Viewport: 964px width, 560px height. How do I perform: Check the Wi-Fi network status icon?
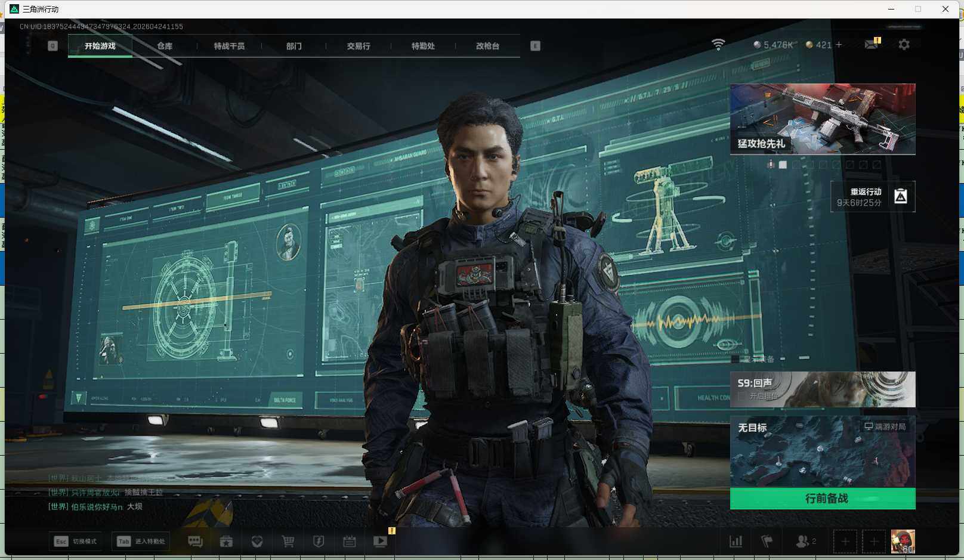tap(718, 45)
